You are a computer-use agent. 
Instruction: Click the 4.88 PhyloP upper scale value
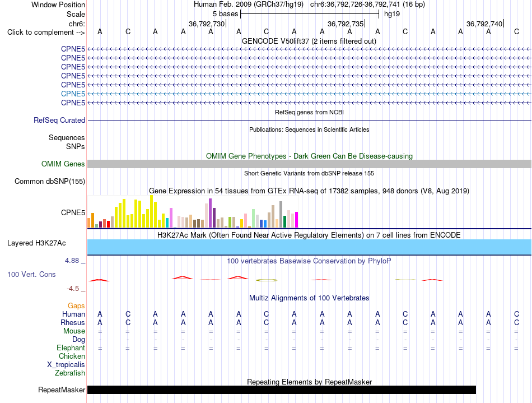(x=72, y=261)
